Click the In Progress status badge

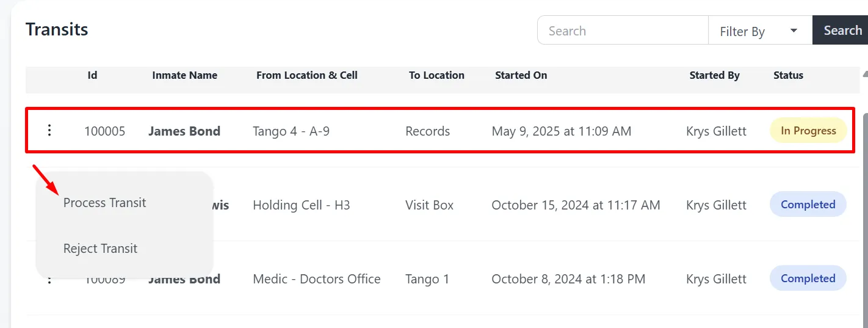[808, 131]
